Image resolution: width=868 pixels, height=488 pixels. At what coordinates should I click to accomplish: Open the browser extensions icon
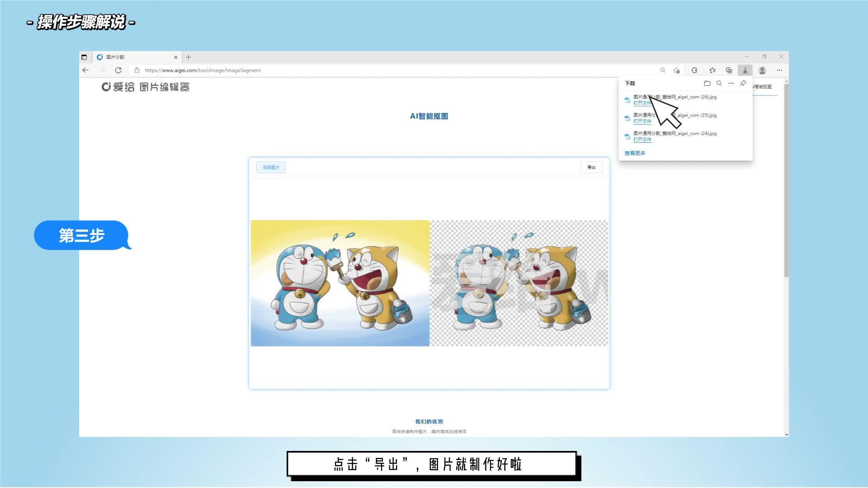point(694,70)
